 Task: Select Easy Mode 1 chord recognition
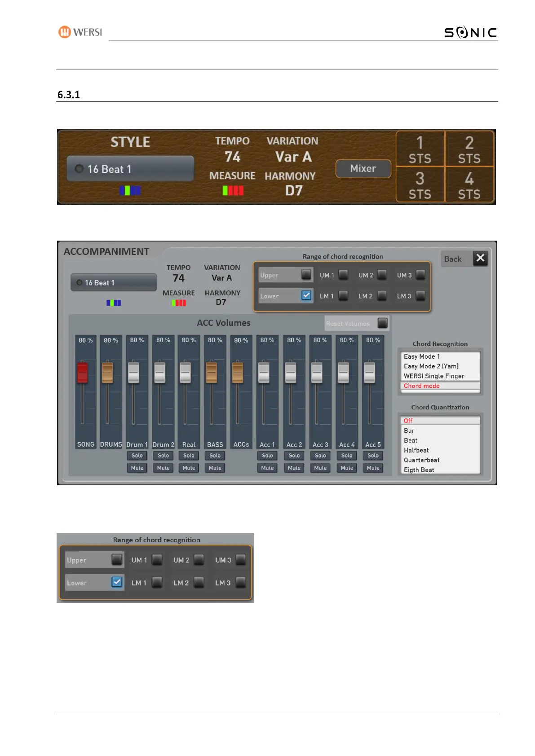pyautogui.click(x=440, y=356)
